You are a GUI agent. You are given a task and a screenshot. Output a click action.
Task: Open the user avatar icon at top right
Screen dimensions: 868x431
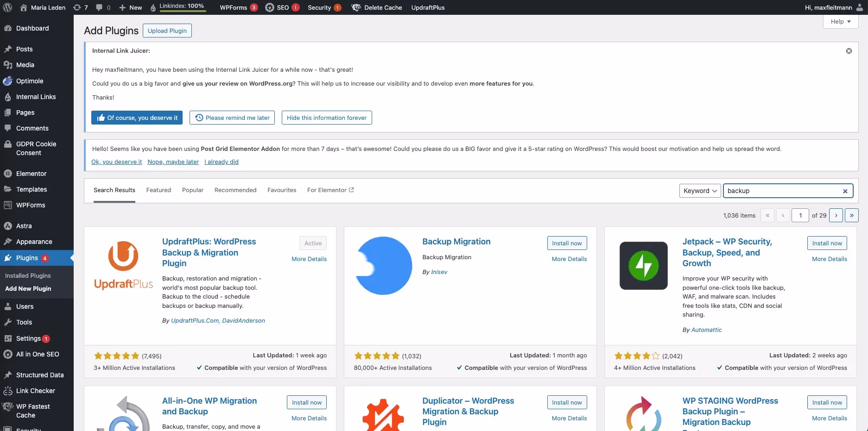[x=860, y=7]
